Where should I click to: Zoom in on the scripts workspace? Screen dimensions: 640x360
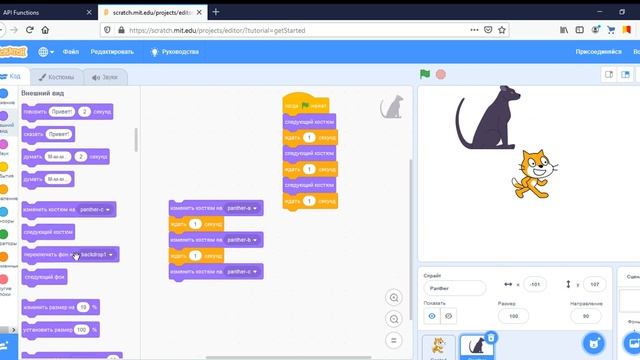[x=394, y=298]
